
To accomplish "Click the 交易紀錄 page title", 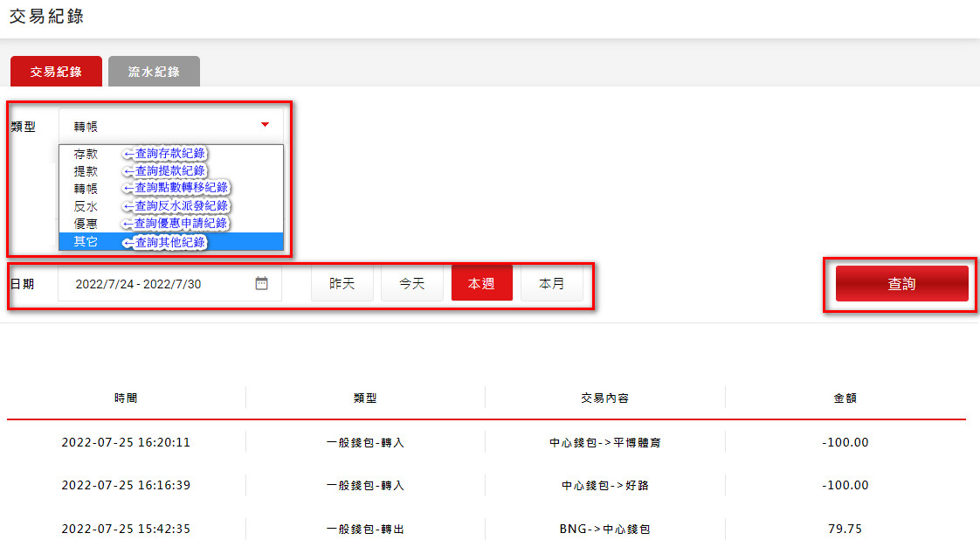I will click(x=47, y=16).
